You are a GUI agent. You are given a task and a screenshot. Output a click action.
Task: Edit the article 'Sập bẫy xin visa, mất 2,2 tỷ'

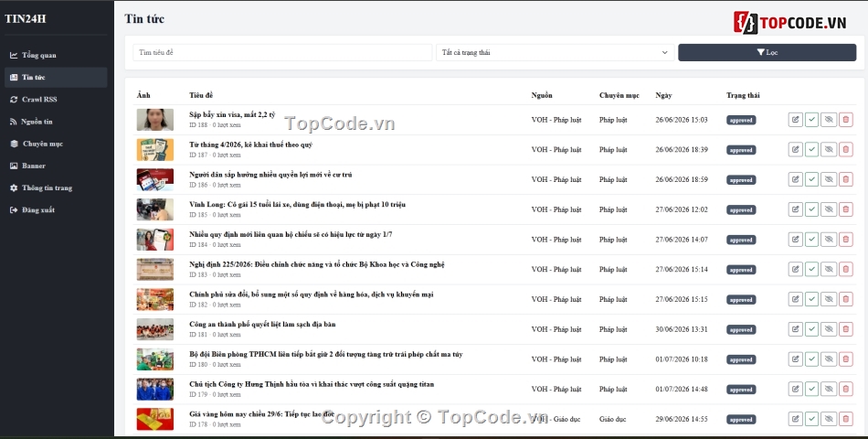[x=795, y=120]
